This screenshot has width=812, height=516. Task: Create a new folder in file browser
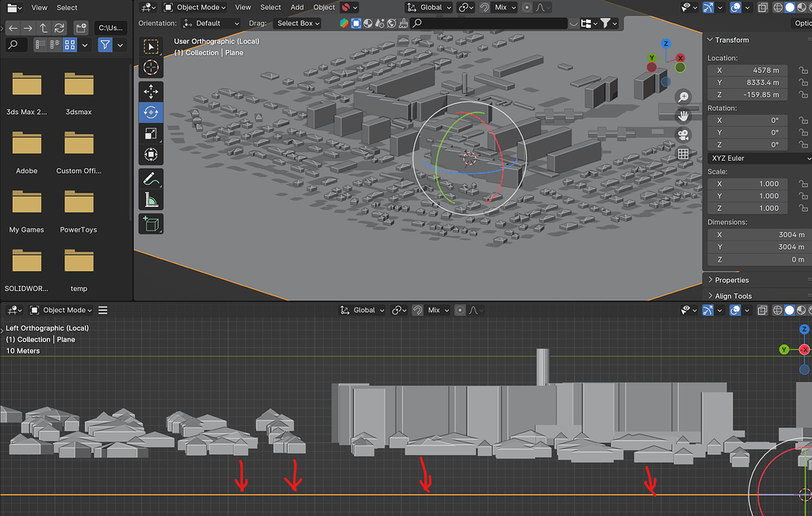(x=81, y=28)
